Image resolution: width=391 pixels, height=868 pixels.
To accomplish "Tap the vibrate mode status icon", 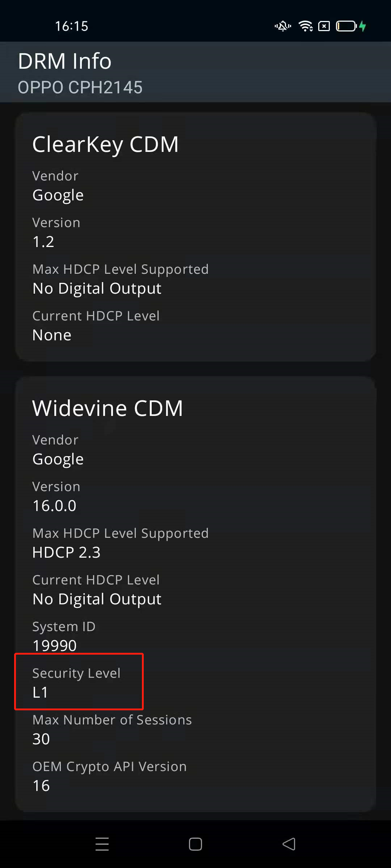I will pos(283,26).
